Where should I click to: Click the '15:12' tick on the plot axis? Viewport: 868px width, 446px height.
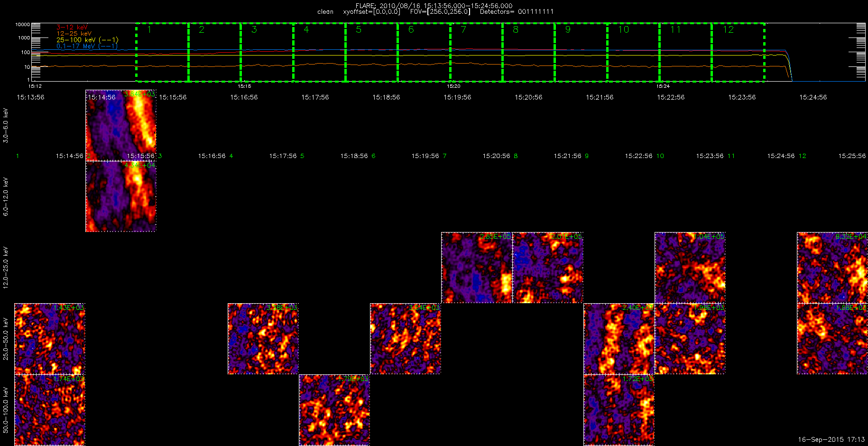[x=35, y=86]
